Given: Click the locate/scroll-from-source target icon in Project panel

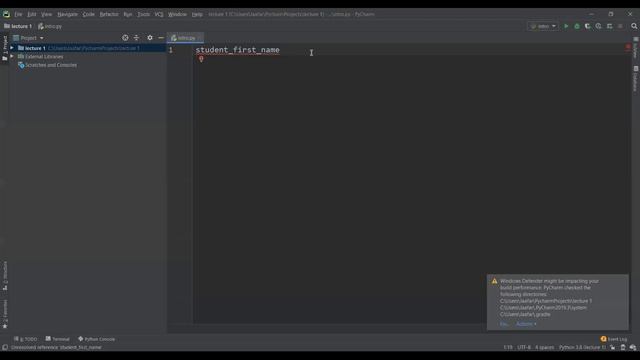Looking at the screenshot, I should tap(125, 38).
